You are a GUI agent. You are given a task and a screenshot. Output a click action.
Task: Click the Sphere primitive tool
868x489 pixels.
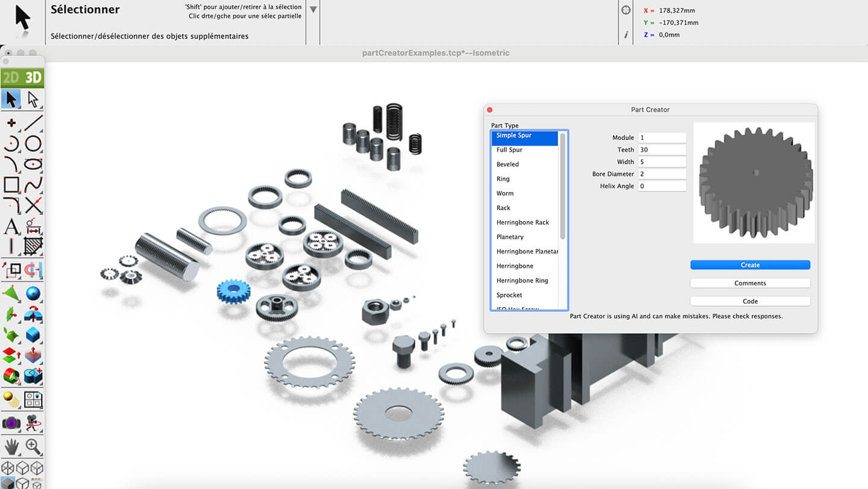33,293
